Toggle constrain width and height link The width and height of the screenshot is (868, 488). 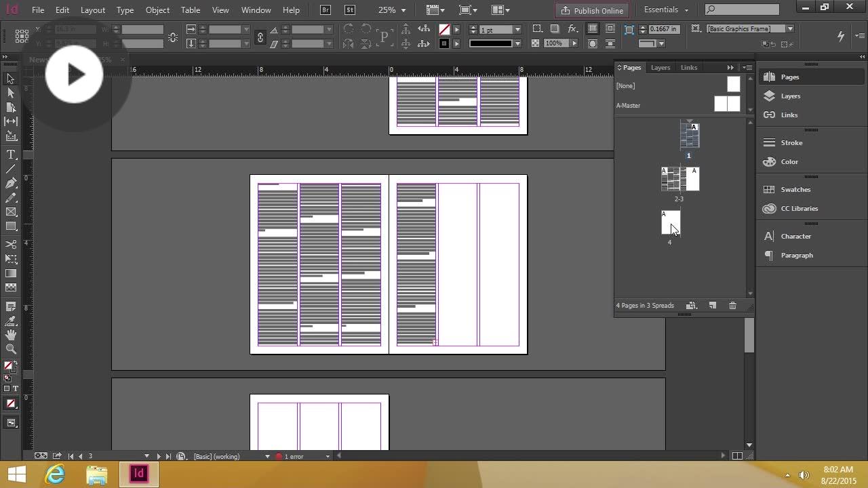(173, 37)
